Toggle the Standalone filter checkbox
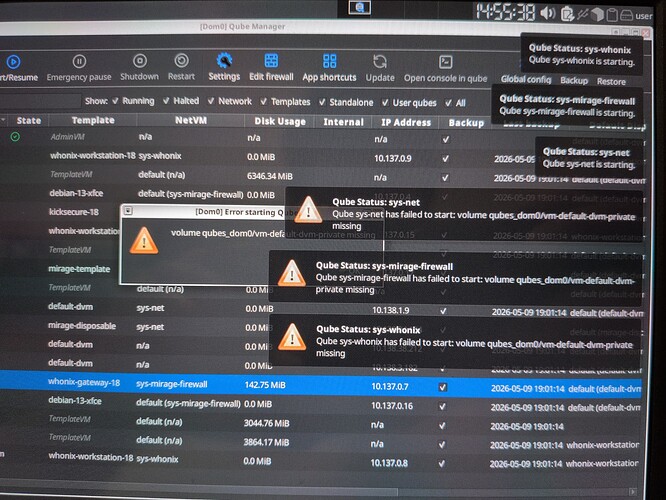 click(x=322, y=102)
